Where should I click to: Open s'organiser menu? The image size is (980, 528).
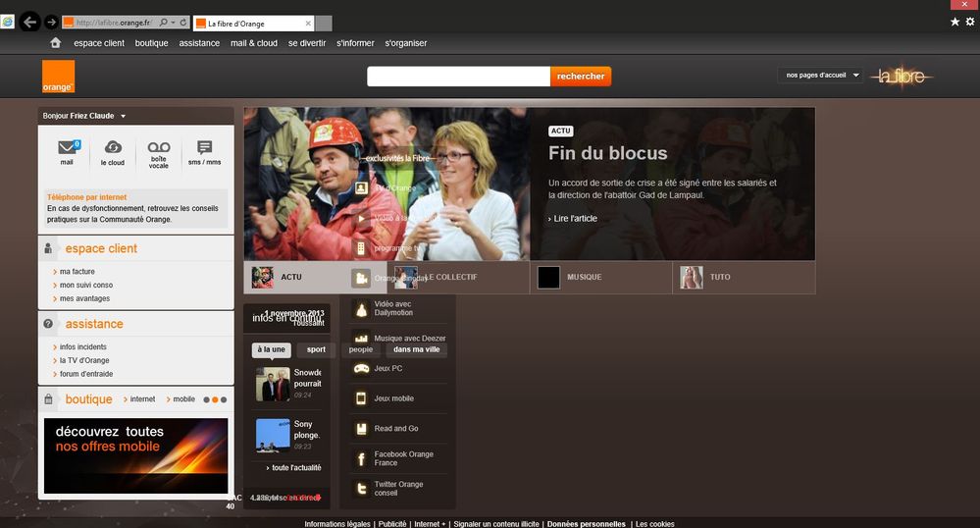click(x=405, y=42)
